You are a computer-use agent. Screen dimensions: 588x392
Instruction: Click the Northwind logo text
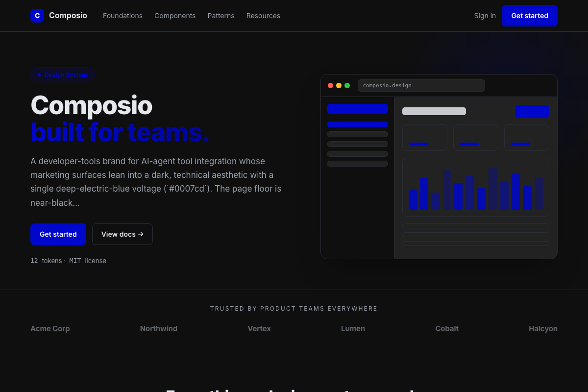pyautogui.click(x=159, y=329)
